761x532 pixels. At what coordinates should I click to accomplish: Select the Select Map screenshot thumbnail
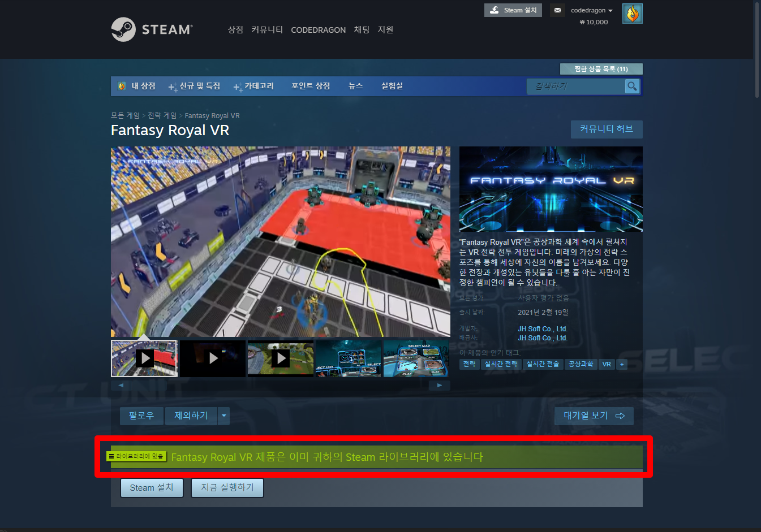[x=416, y=358]
